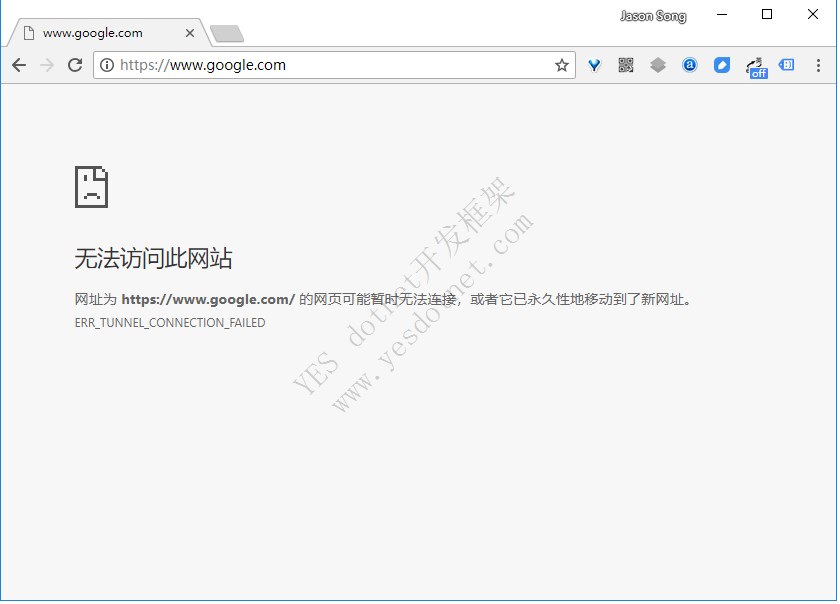Open the QR code extension
This screenshot has width=840, height=604.
[626, 65]
